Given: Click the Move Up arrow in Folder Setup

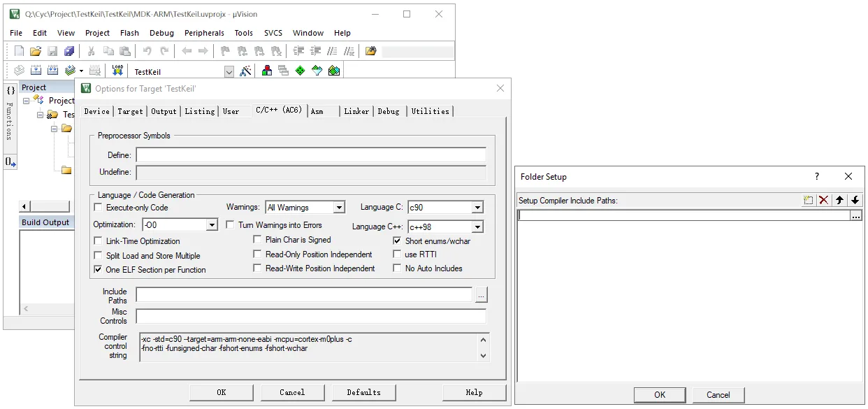Looking at the screenshot, I should click(839, 201).
